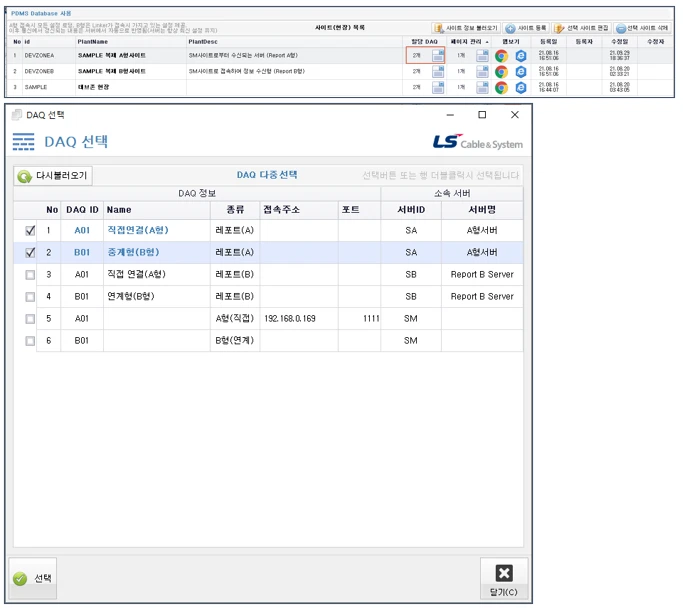Click 접속주소 column header
This screenshot has width=683, height=613.
tap(299, 210)
